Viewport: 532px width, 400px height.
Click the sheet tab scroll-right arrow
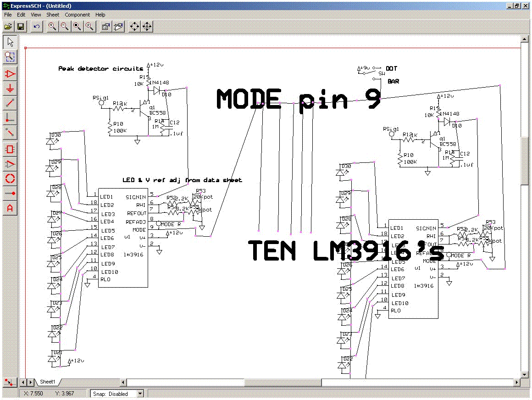(31, 383)
